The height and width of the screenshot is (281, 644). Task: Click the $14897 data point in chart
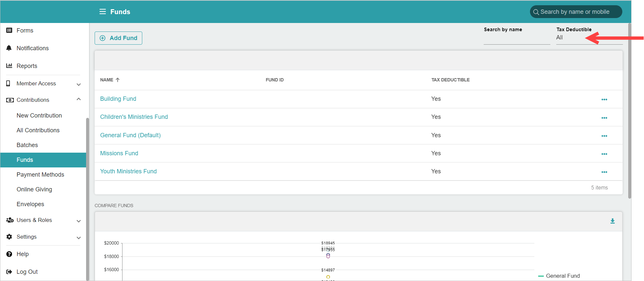tap(328, 277)
